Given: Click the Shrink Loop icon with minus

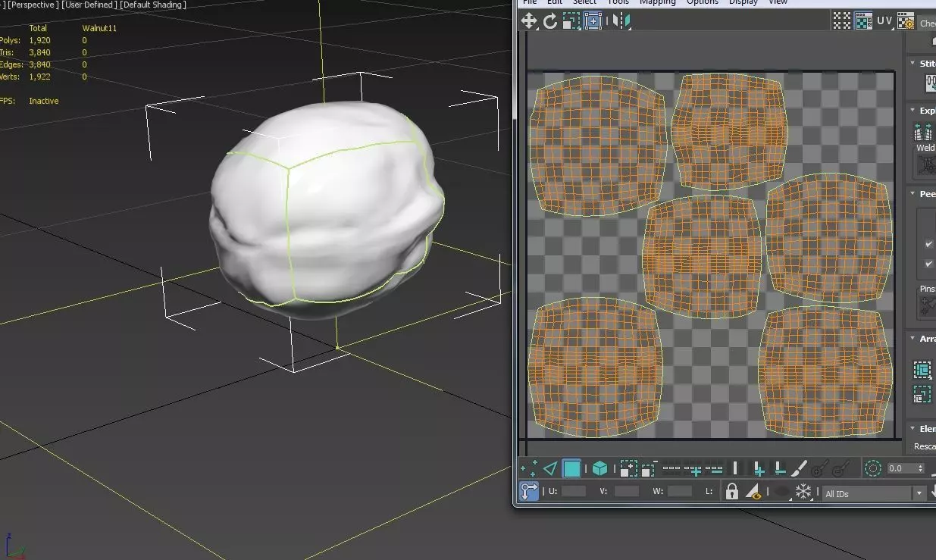Looking at the screenshot, I should pos(713,469).
